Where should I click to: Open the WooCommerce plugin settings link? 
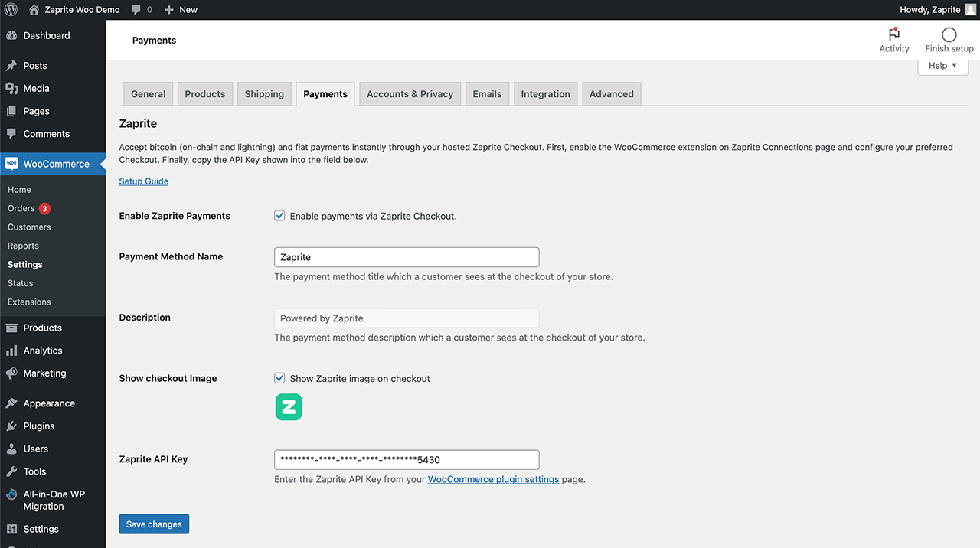493,479
